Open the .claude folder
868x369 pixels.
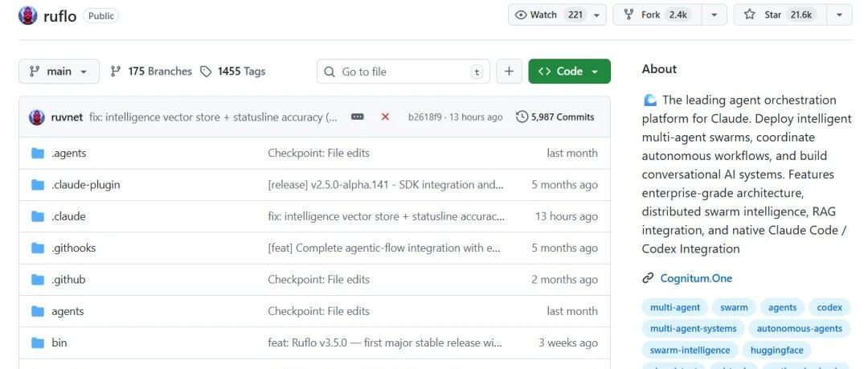pos(68,216)
